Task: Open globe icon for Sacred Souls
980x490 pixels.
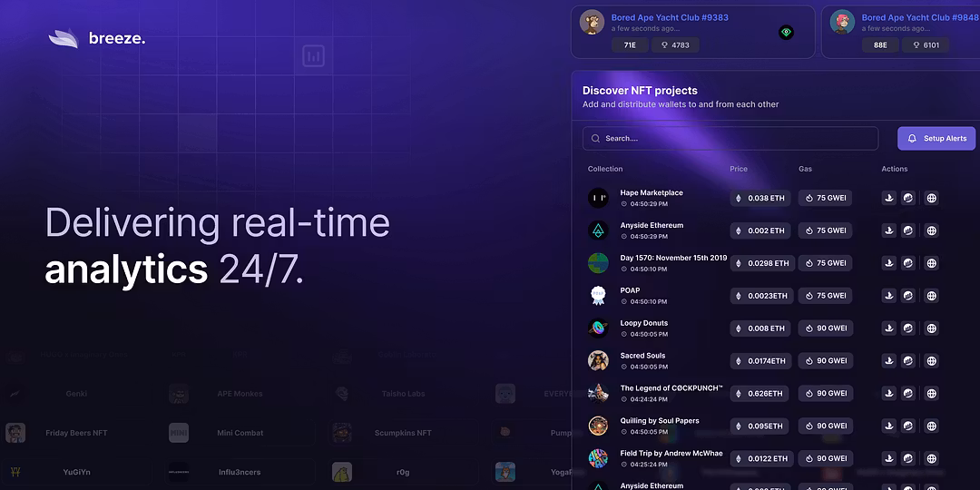Action: (932, 360)
